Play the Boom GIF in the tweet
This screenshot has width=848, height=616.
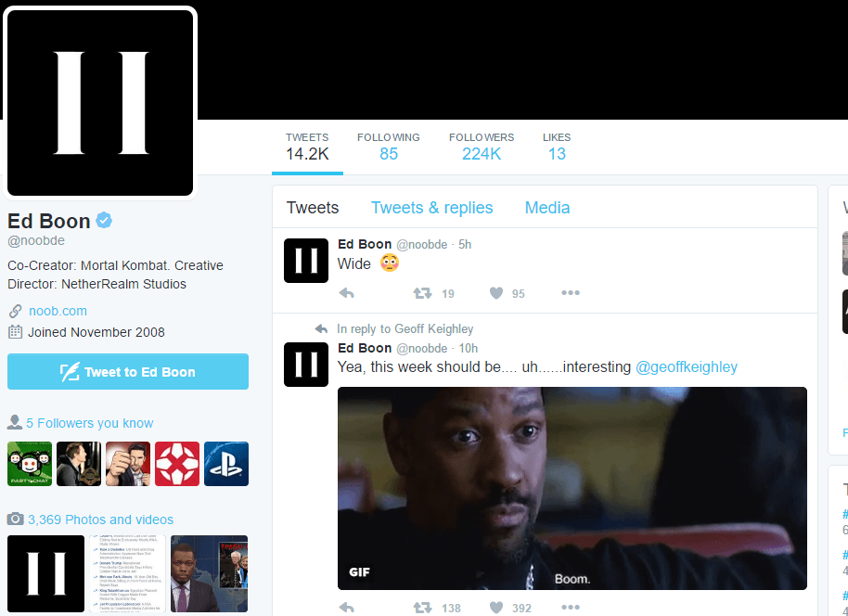coord(572,488)
